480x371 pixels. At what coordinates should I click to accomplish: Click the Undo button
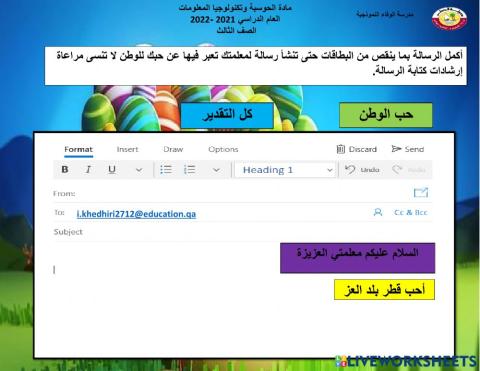(362, 170)
